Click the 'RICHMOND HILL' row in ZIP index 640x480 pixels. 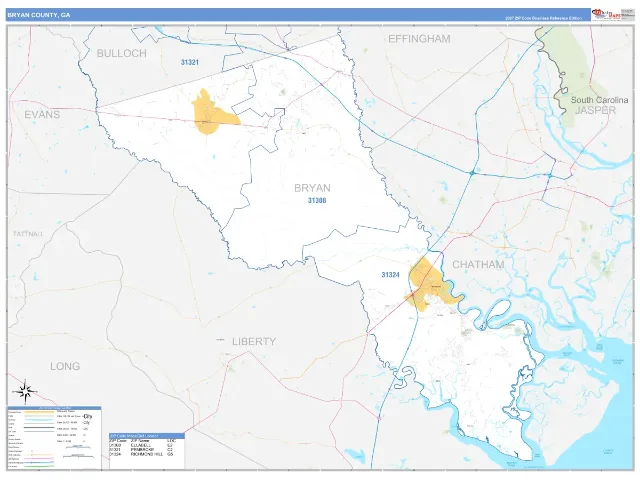click(x=141, y=454)
